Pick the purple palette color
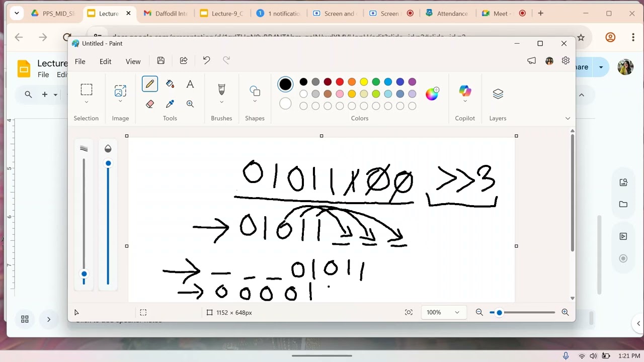 tap(412, 81)
